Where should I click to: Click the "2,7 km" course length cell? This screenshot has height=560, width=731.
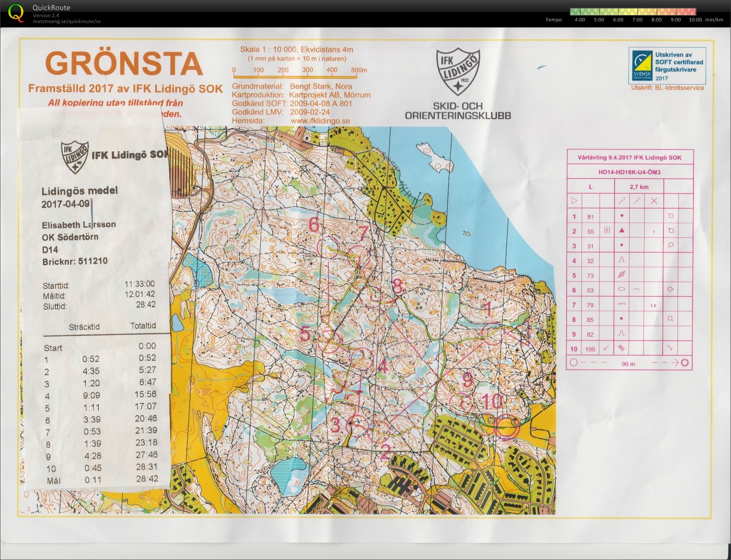click(639, 187)
